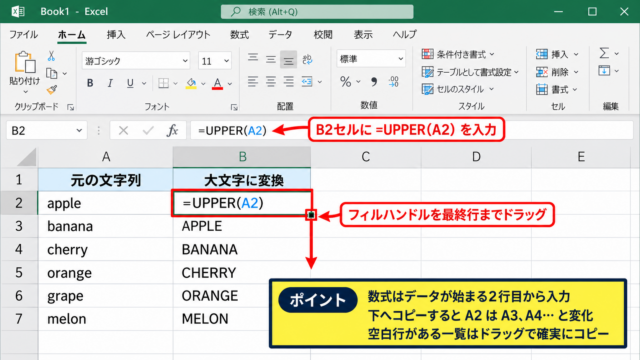The height and width of the screenshot is (360, 640).
Task: Open the ファイル tab
Action: click(24, 34)
